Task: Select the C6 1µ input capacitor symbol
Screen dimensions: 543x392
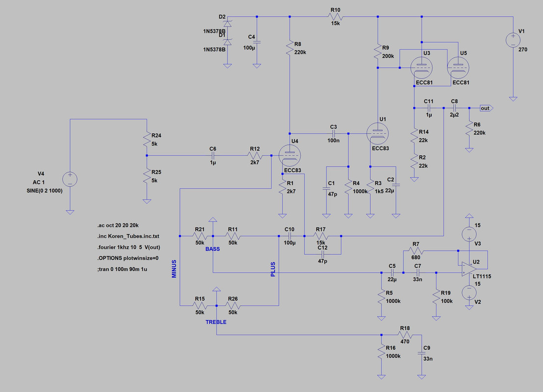Action: 213,156
